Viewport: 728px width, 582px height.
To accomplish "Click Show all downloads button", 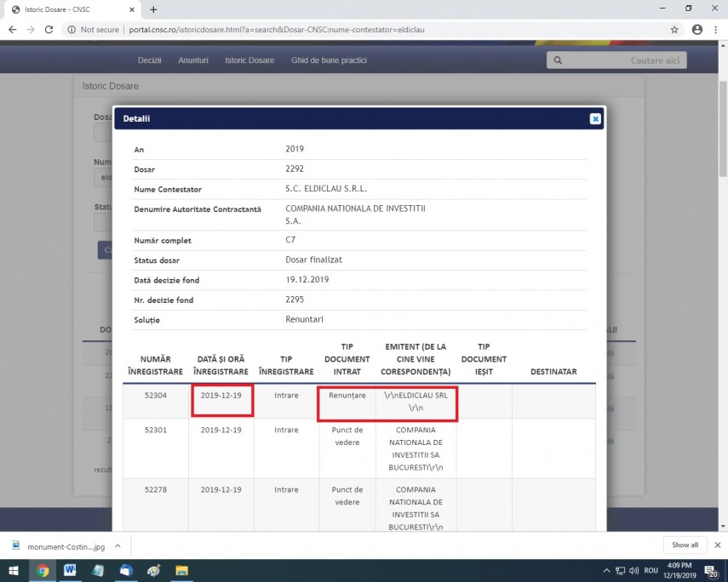I will 685,545.
